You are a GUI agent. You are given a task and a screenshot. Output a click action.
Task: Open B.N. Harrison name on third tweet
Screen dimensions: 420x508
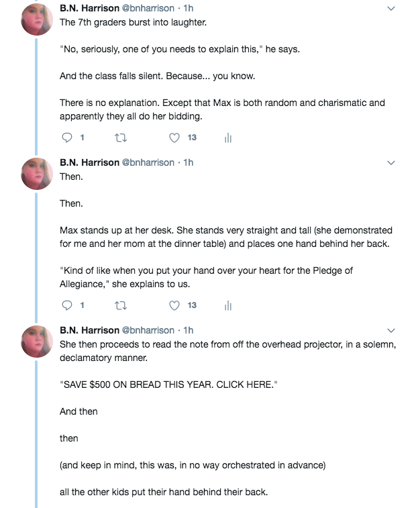click(x=89, y=330)
